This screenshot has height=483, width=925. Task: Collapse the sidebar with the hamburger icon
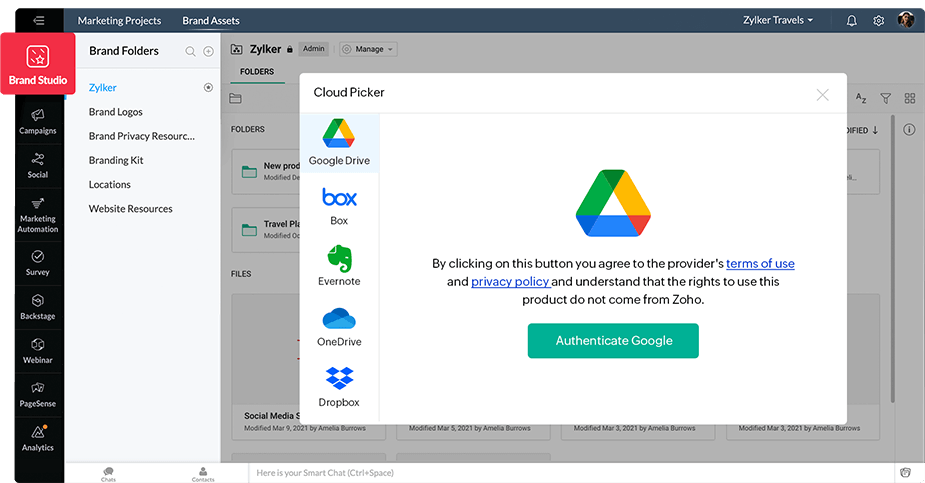pyautogui.click(x=39, y=21)
